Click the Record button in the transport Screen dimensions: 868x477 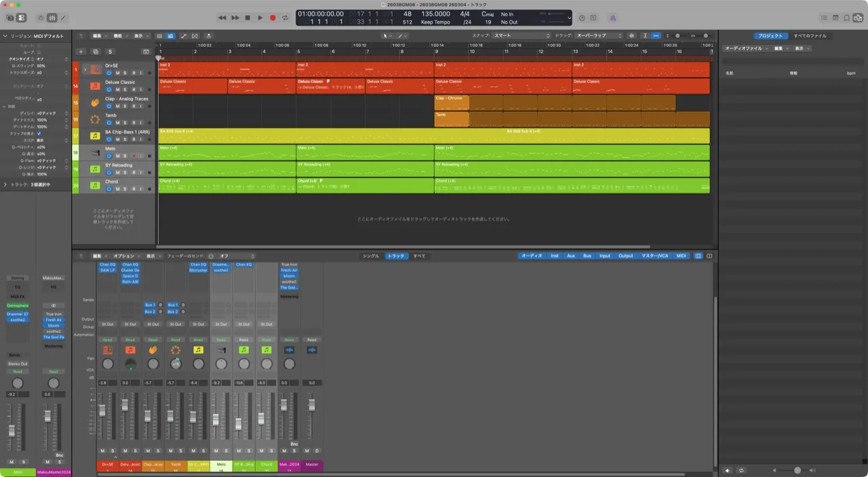point(273,18)
